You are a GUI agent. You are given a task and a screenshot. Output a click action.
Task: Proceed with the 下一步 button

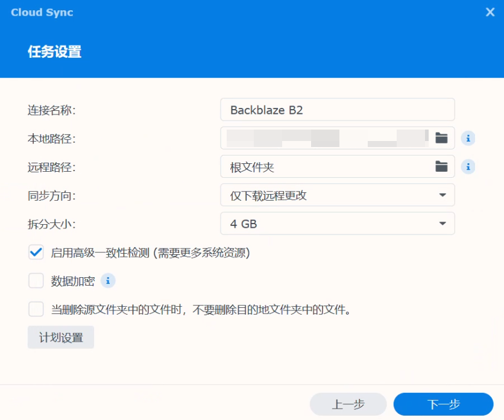443,404
